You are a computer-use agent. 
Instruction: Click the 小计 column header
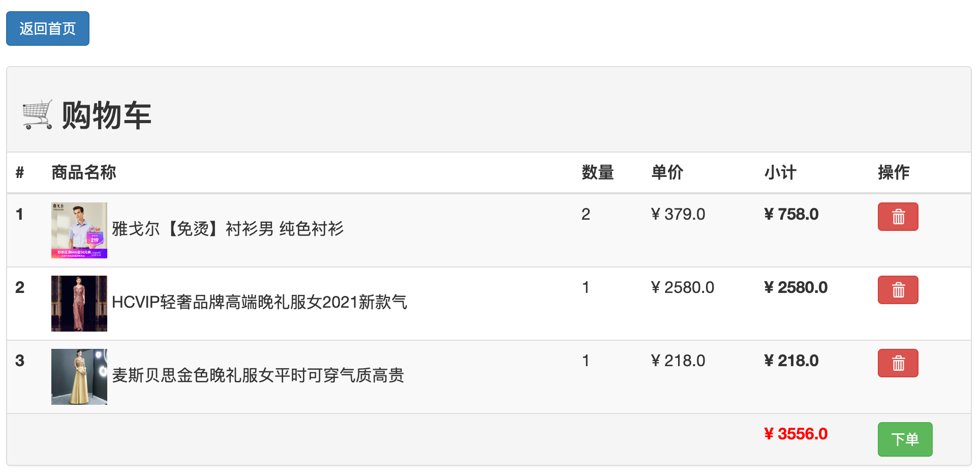[x=780, y=172]
